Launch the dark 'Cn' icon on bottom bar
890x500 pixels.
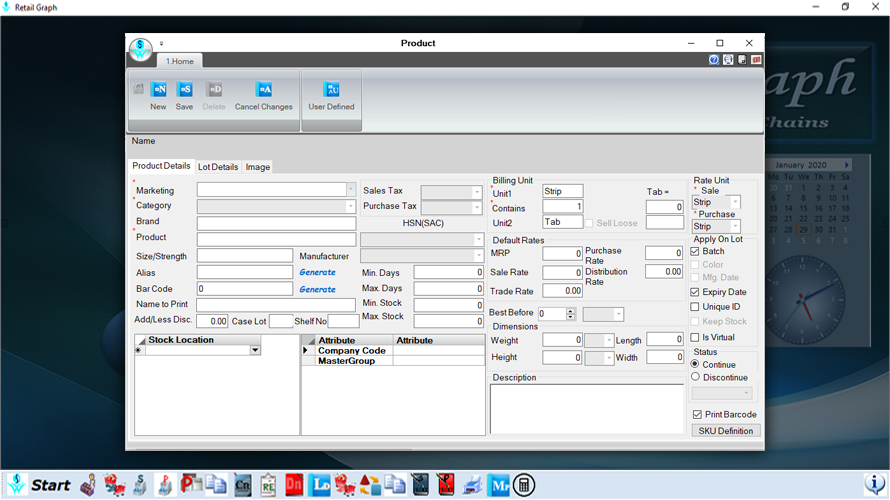pos(242,485)
